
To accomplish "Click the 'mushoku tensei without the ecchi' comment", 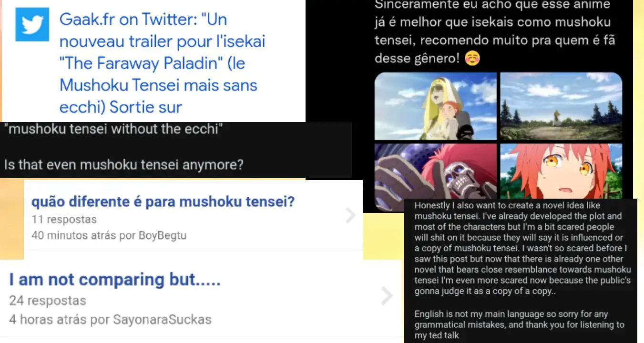I will (x=113, y=129).
